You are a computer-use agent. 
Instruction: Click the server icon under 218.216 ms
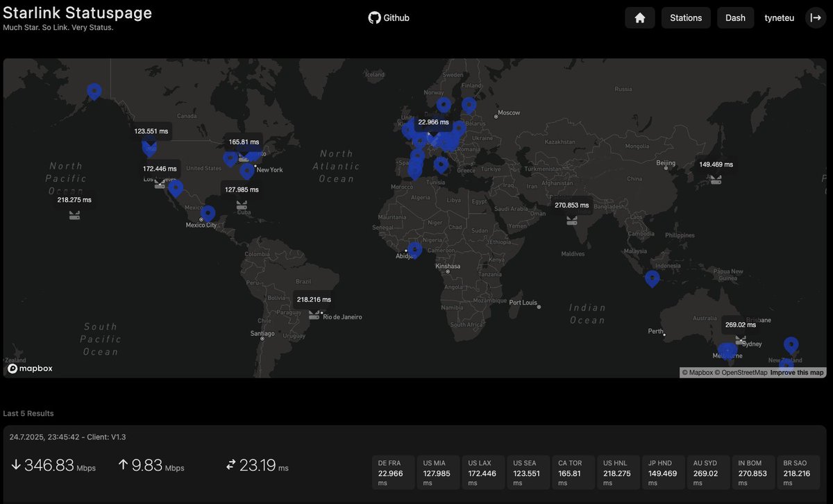pyautogui.click(x=314, y=314)
